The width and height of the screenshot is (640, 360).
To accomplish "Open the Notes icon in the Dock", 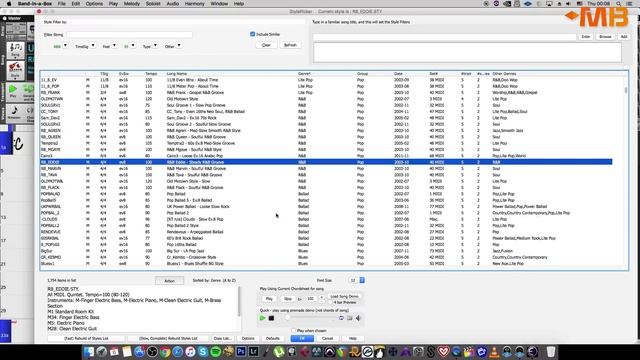I will (x=127, y=351).
